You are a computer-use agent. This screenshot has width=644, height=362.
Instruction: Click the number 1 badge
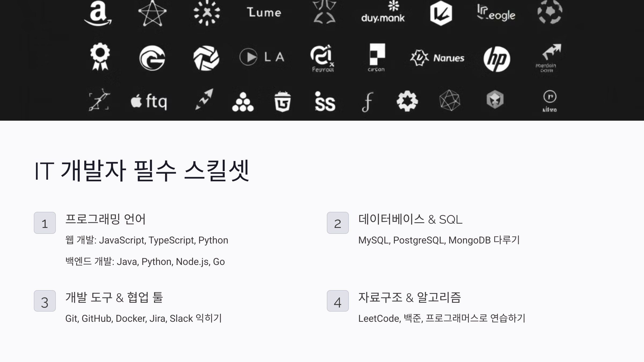coord(45,223)
